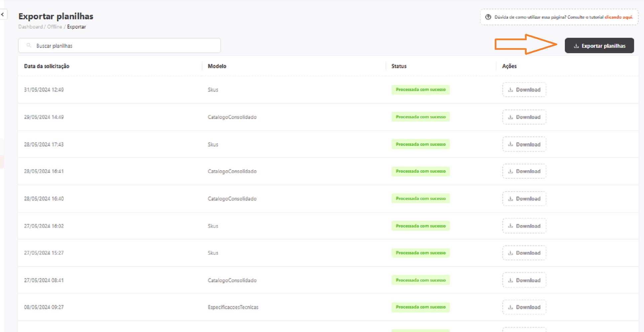Click the Status column header

point(399,66)
